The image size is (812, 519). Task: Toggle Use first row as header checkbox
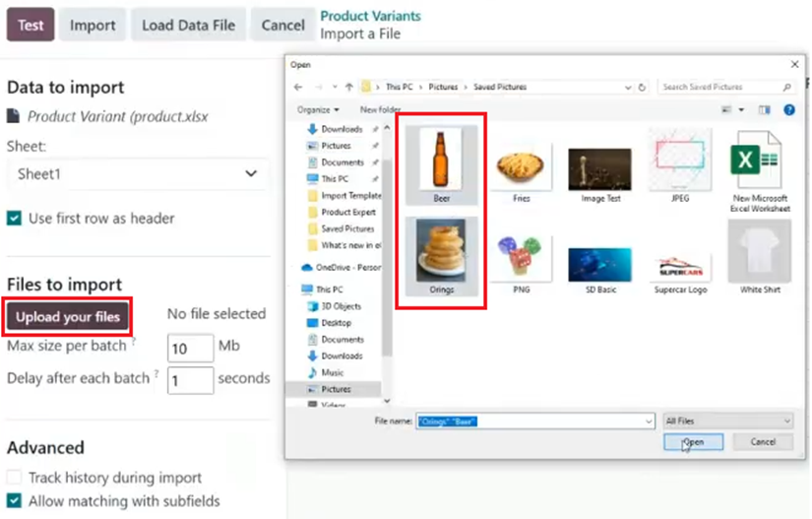15,219
